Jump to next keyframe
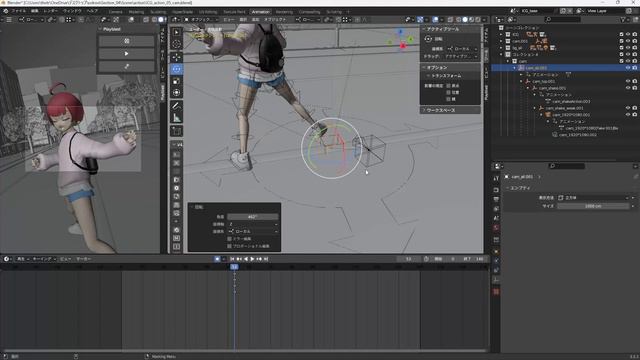640x360 pixels. (259, 259)
